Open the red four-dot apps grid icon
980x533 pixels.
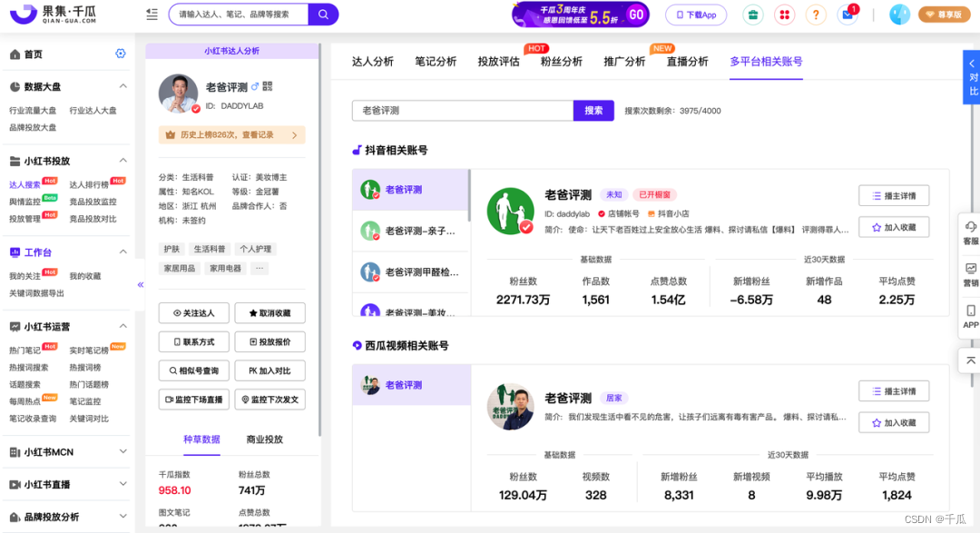point(784,15)
